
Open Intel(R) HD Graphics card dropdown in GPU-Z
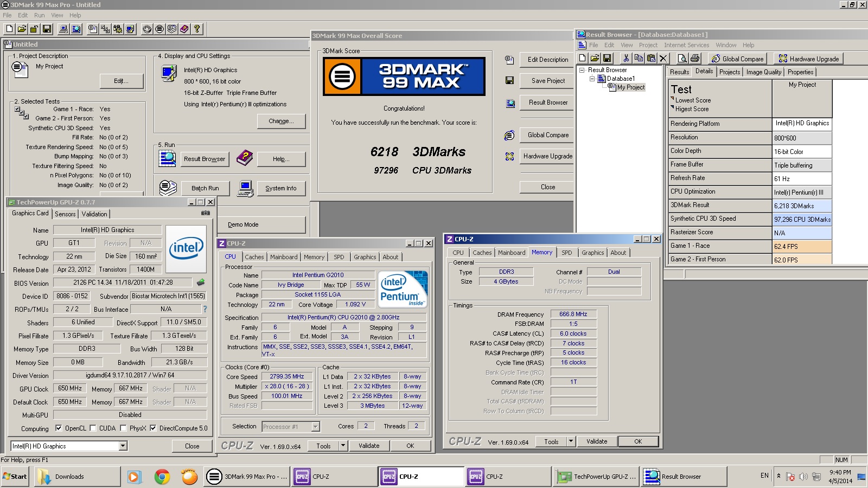coord(123,446)
